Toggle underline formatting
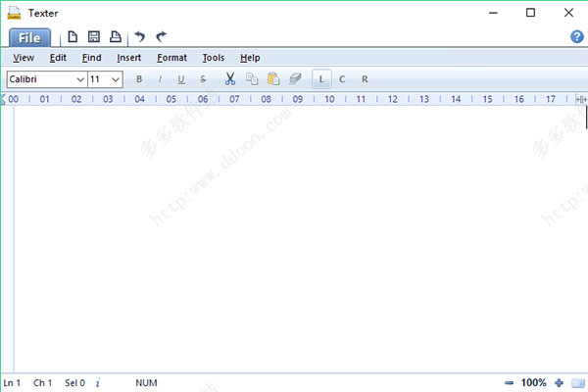588x392 pixels. pos(181,79)
